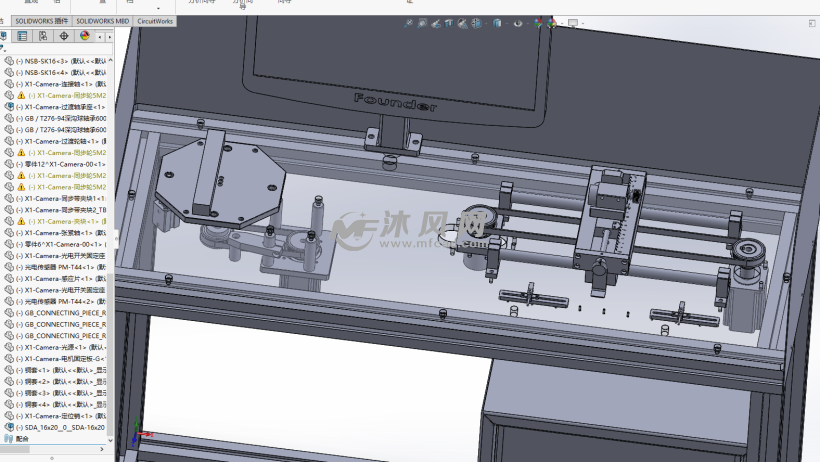The height and width of the screenshot is (462, 820).
Task: Select X1-Camera-电机固定板-G in the tree
Action: click(61, 359)
